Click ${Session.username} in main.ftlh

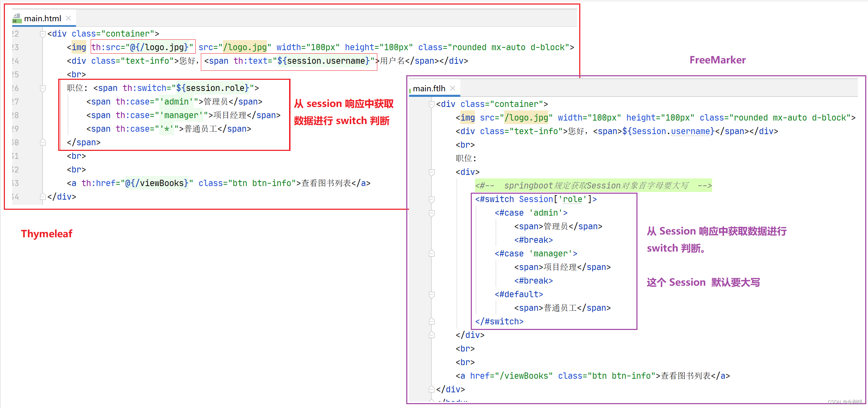click(x=669, y=131)
